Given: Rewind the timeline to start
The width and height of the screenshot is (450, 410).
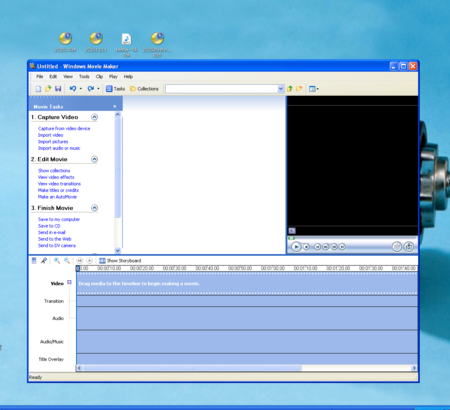Looking at the screenshot, I should (x=79, y=261).
